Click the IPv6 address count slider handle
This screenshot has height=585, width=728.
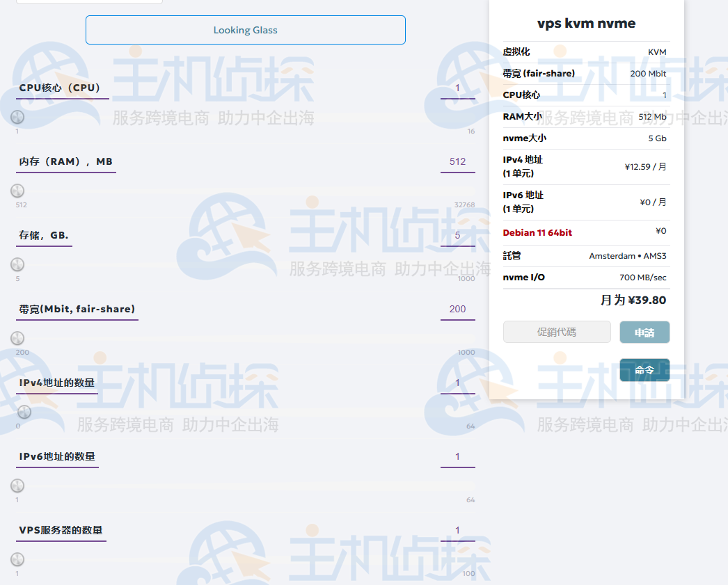click(x=18, y=486)
